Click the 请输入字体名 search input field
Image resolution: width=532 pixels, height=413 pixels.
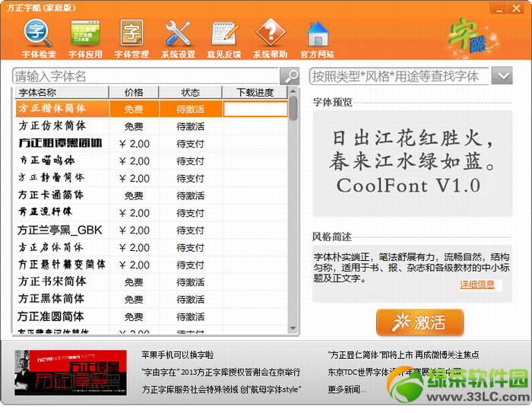point(146,76)
